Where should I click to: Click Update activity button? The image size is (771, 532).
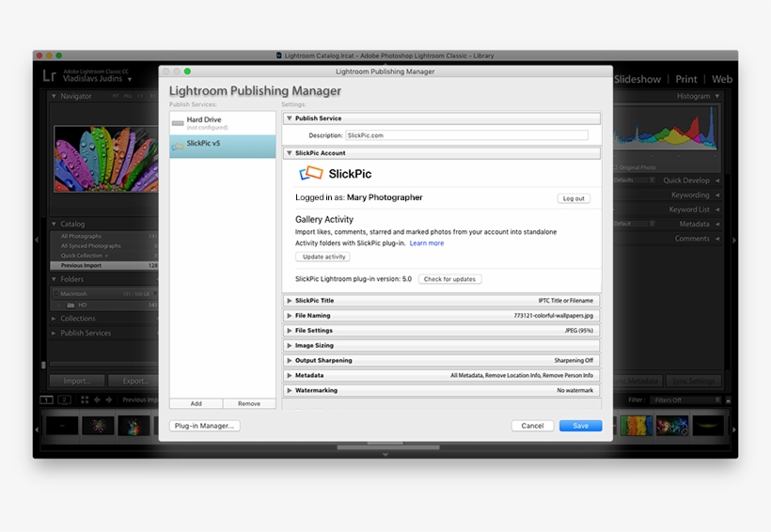[323, 257]
